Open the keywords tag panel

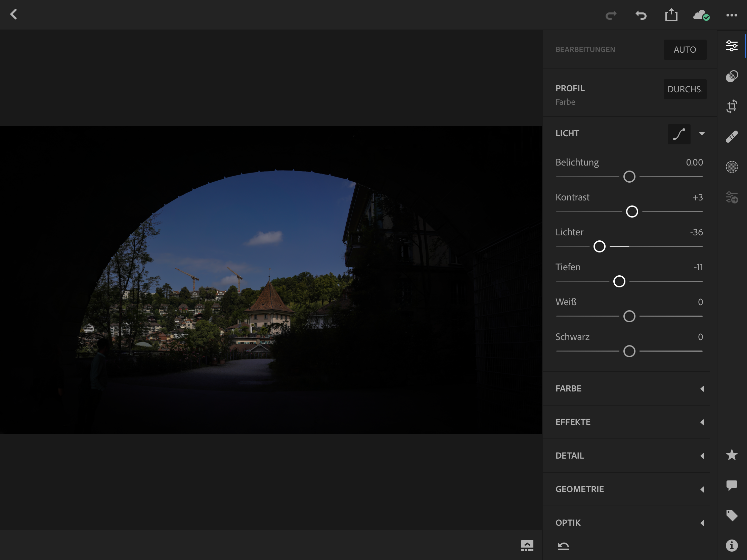click(732, 515)
